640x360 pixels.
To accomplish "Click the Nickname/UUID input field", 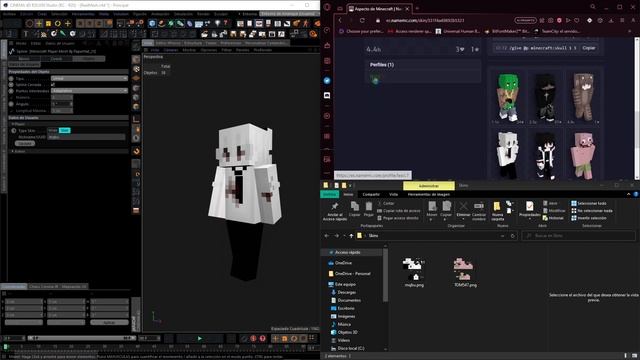I will (86, 137).
